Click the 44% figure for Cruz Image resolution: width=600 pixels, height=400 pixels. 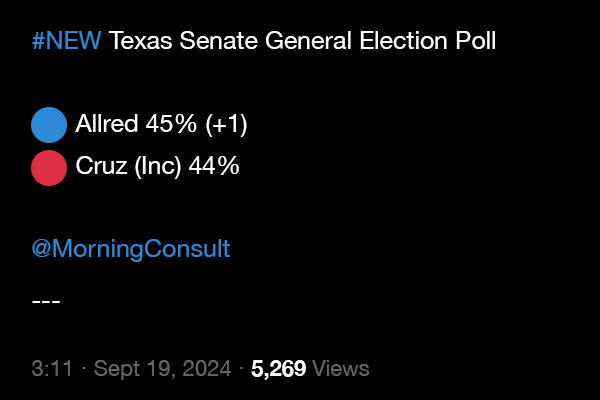click(214, 166)
